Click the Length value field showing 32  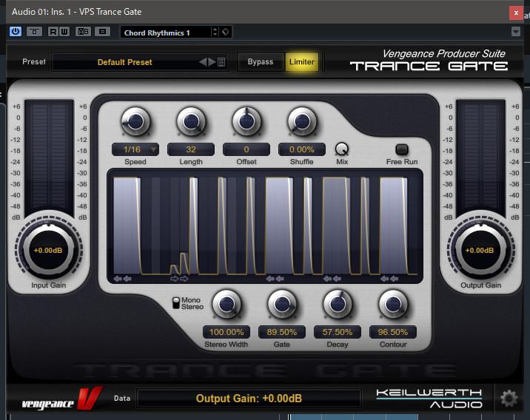pyautogui.click(x=191, y=149)
